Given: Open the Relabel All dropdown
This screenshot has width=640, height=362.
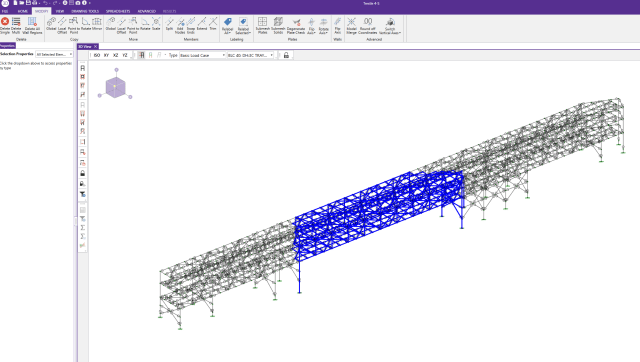Looking at the screenshot, I should click(x=227, y=25).
